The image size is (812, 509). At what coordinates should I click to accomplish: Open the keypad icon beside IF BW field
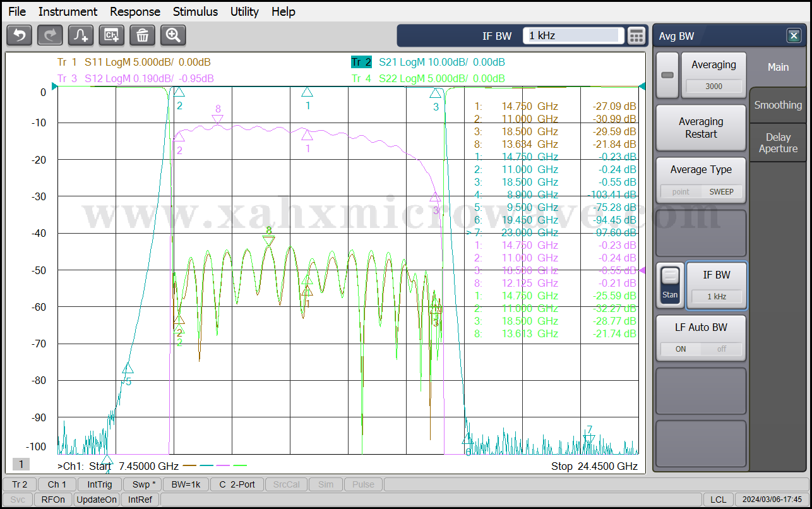pyautogui.click(x=636, y=36)
